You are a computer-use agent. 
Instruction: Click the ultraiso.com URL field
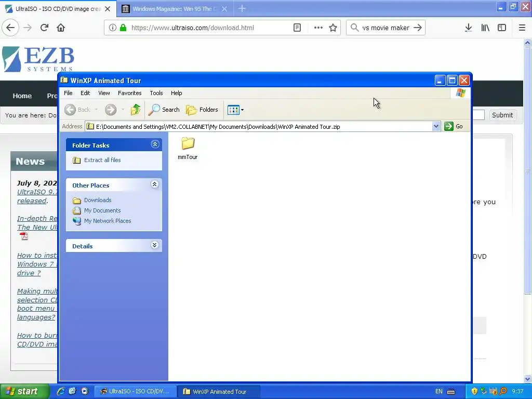click(x=192, y=28)
